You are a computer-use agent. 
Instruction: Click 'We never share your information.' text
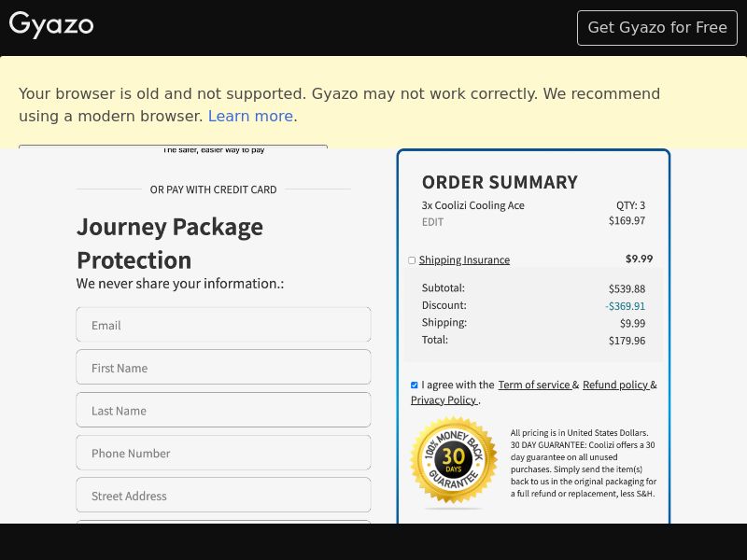point(180,284)
